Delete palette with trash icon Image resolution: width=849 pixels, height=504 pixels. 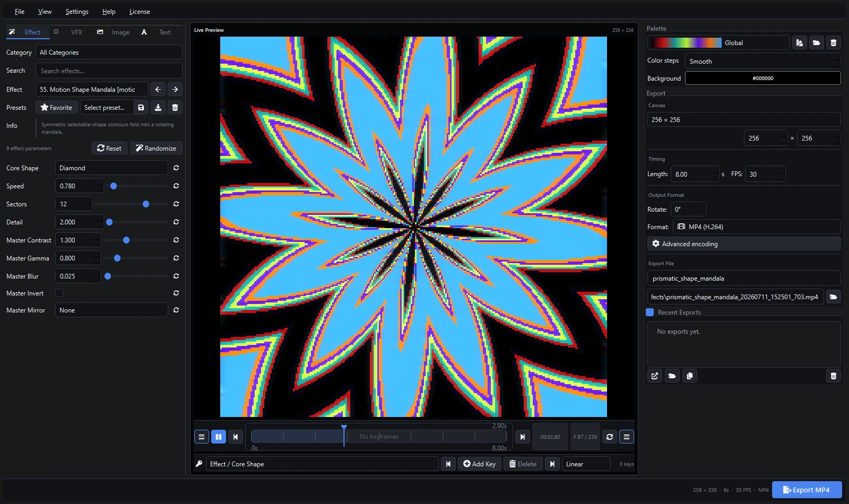pyautogui.click(x=834, y=43)
